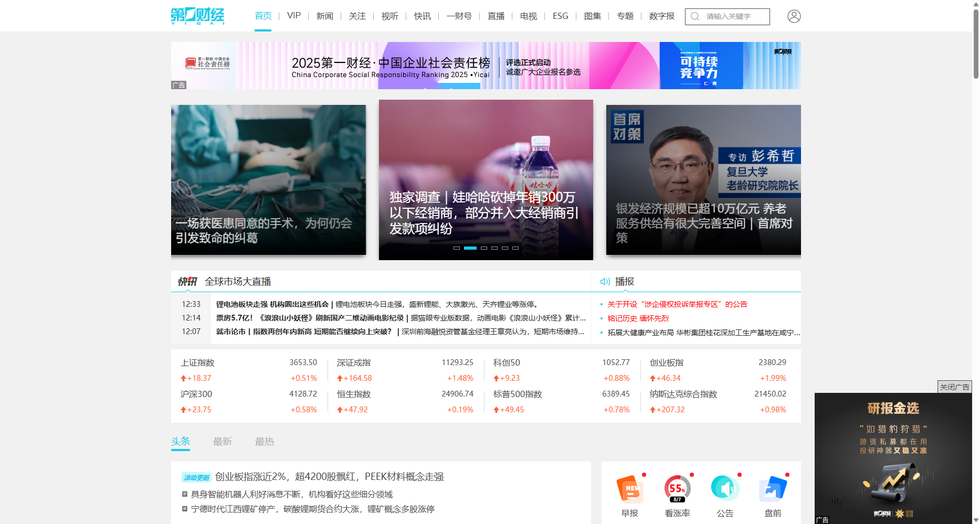The height and width of the screenshot is (524, 980).
Task: Click the Yicai logo in the header
Action: coord(198,16)
